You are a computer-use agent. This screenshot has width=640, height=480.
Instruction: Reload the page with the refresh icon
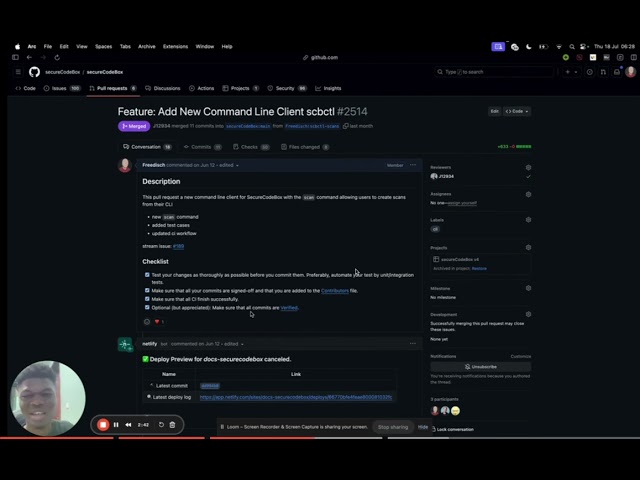57,58
